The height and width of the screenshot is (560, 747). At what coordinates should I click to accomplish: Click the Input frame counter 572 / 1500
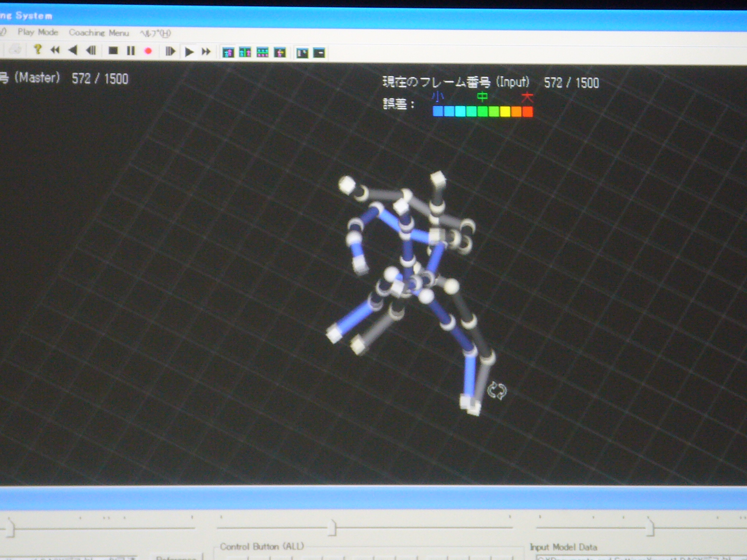pyautogui.click(x=572, y=83)
